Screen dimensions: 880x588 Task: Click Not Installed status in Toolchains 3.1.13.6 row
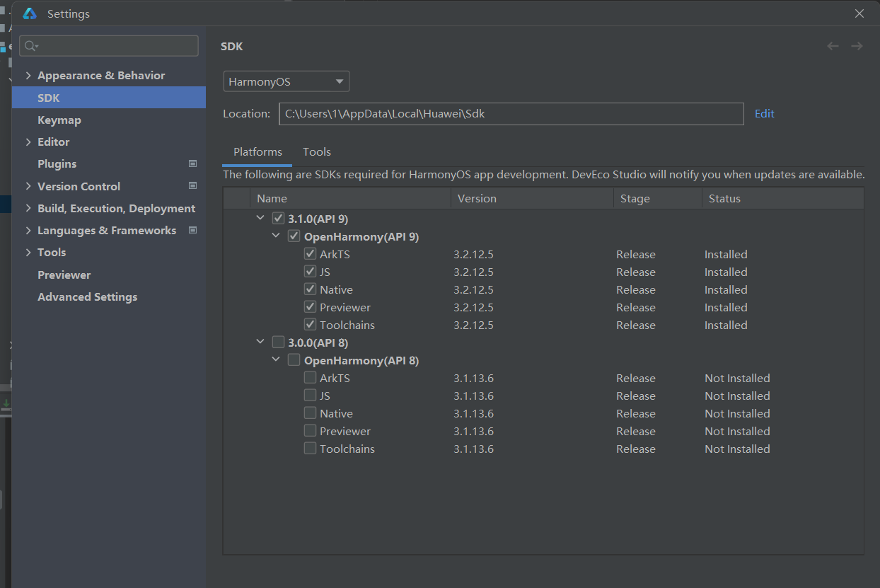(x=737, y=449)
